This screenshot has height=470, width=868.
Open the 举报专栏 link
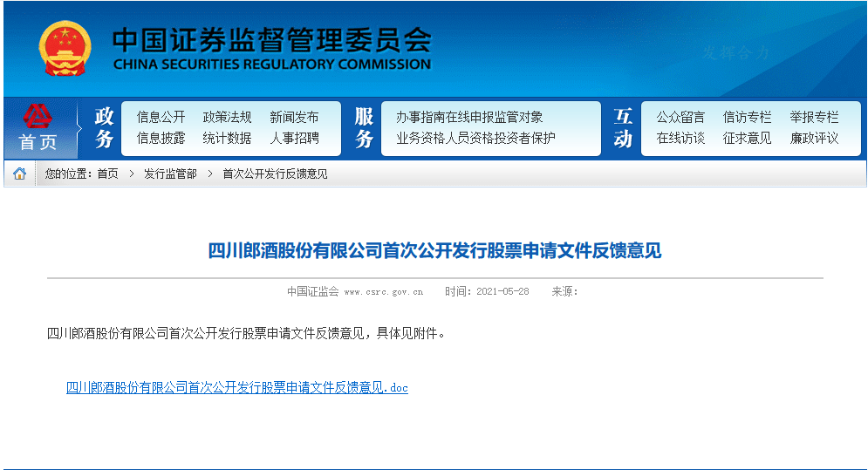pyautogui.click(x=814, y=118)
